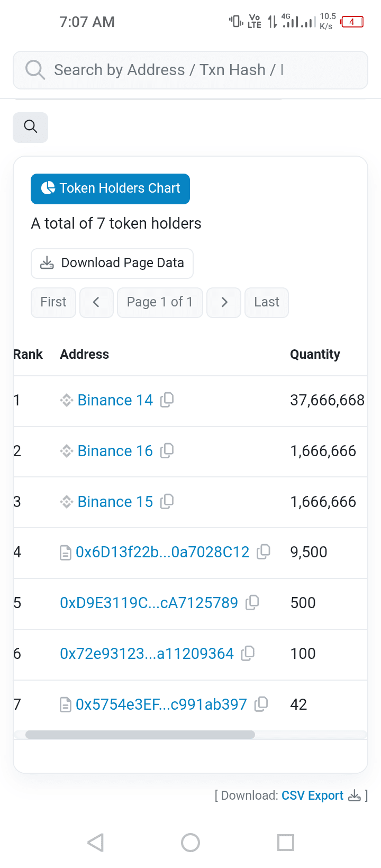Jump to Last page

[267, 302]
